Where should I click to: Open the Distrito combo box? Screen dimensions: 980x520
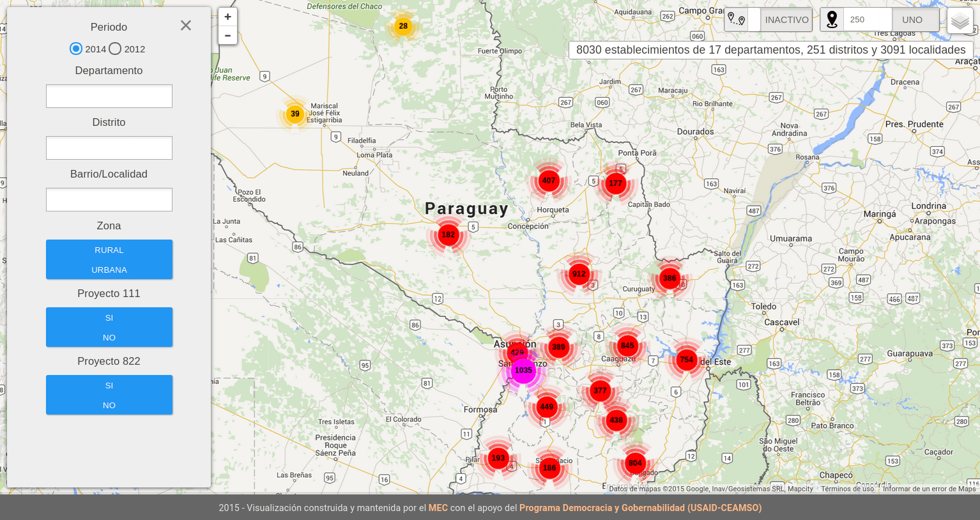109,148
